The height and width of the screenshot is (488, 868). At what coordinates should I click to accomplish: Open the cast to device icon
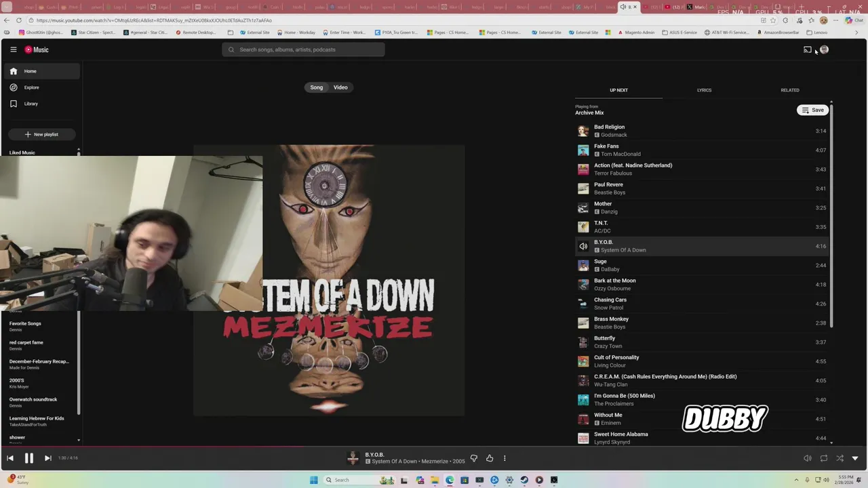pos(807,49)
